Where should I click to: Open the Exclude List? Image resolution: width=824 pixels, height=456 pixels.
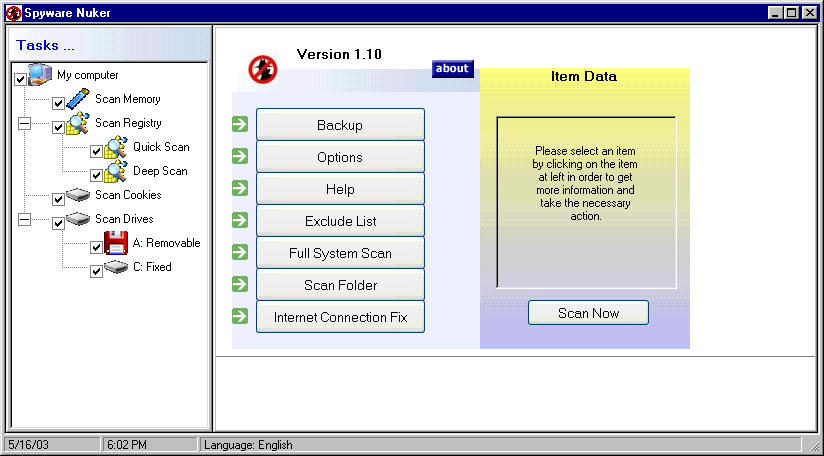point(340,221)
